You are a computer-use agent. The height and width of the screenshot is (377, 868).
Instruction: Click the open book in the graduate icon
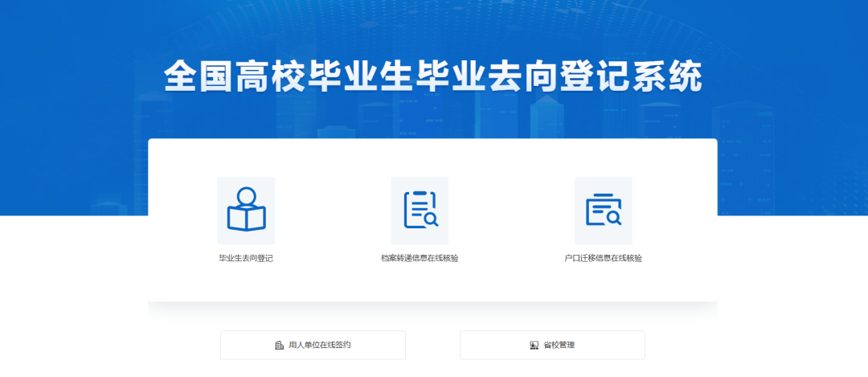(246, 218)
